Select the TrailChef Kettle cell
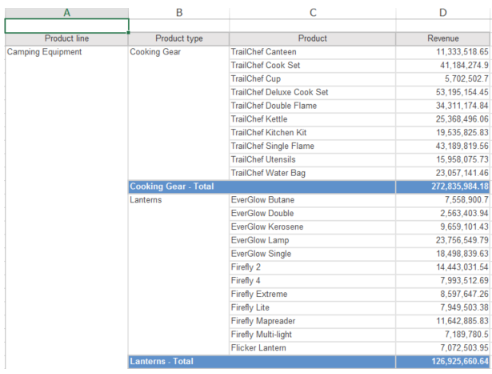 pyautogui.click(x=312, y=119)
